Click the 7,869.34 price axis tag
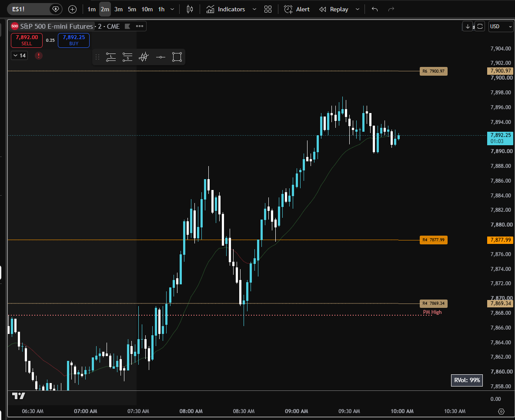This screenshot has width=515, height=420. [500, 303]
